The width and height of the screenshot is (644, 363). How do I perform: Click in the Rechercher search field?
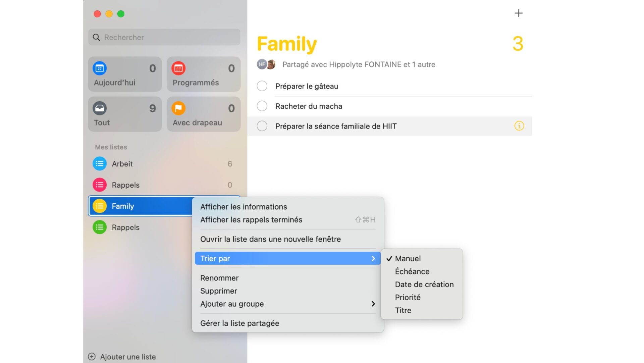(164, 37)
